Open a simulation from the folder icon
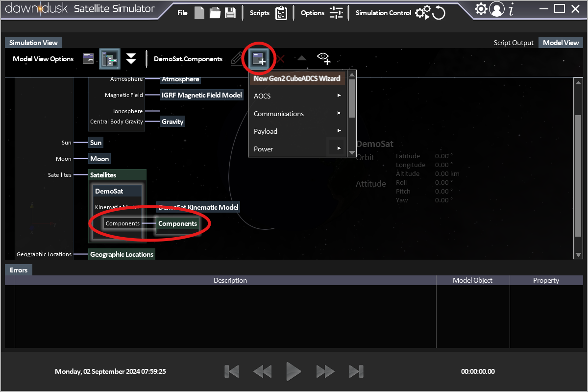Image resolution: width=588 pixels, height=392 pixels. tap(215, 13)
